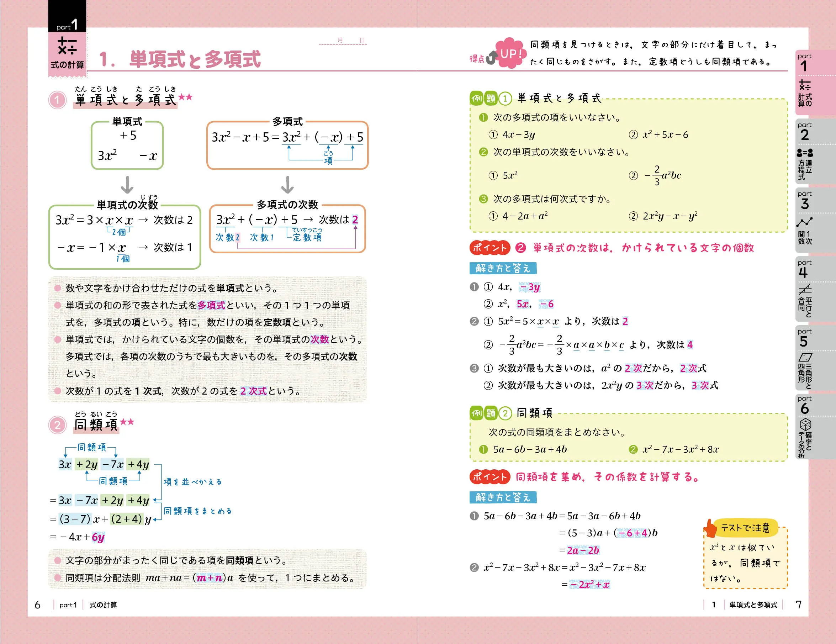The height and width of the screenshot is (644, 836).
Task: Click the pointing hand icon by テストで注意
Action: 710,528
